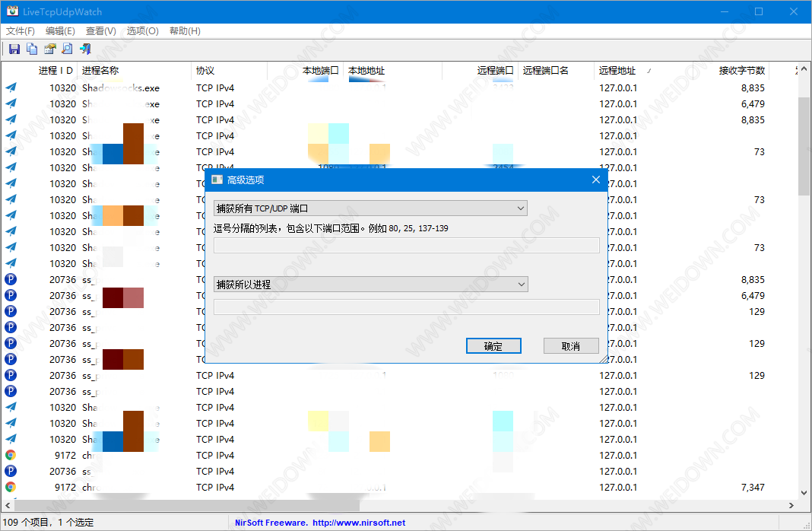Open the 编辑(E) menu
This screenshot has width=812, height=531.
[60, 31]
